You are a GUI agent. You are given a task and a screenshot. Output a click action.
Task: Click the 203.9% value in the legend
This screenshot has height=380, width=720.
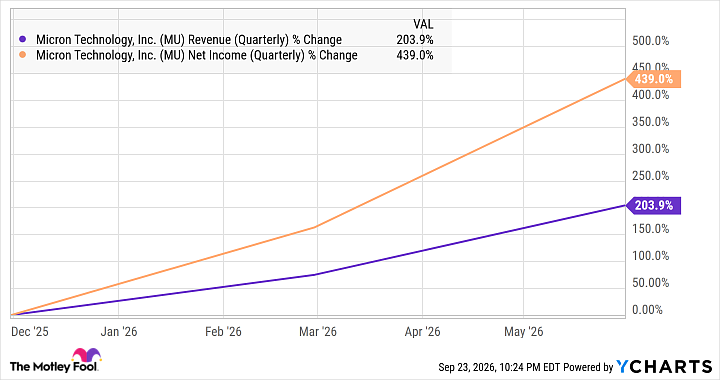[x=415, y=40]
